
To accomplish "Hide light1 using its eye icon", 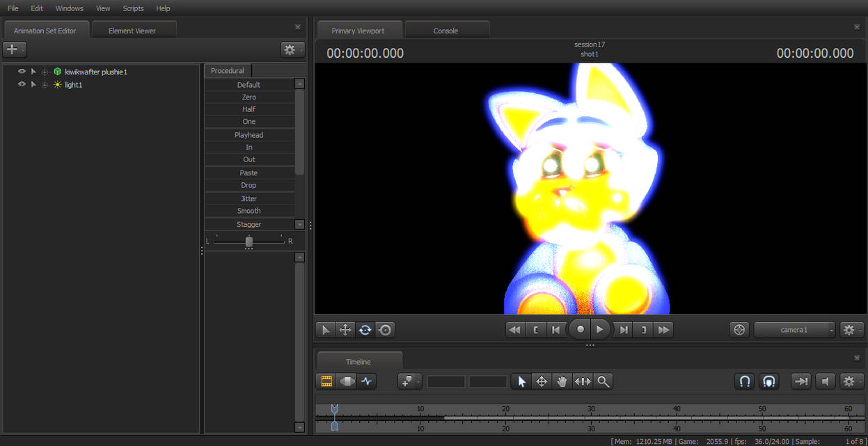I will click(x=22, y=84).
